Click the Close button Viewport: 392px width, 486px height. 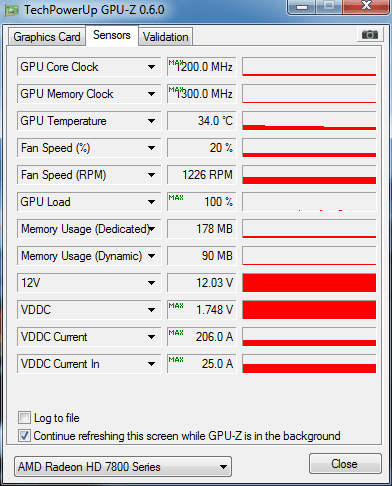(x=345, y=464)
